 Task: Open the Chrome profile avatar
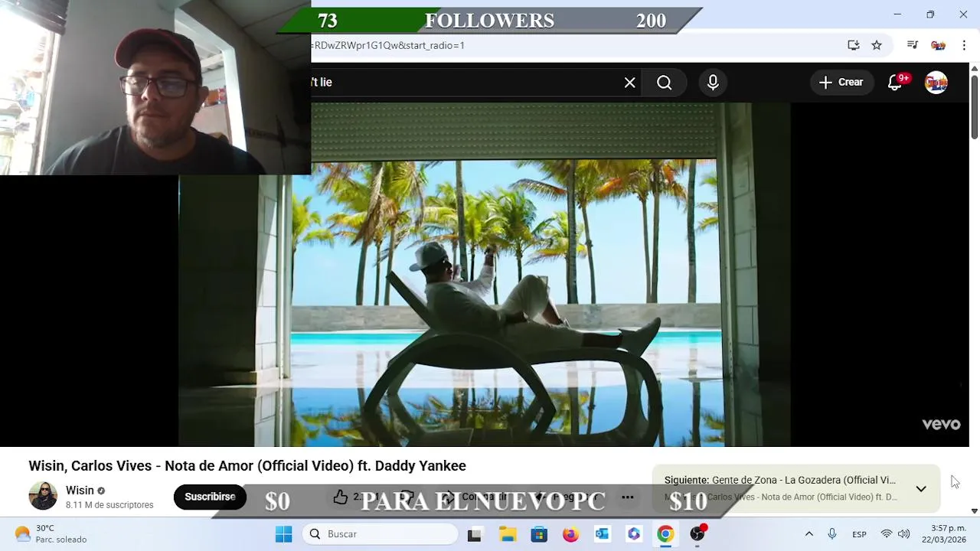click(938, 45)
